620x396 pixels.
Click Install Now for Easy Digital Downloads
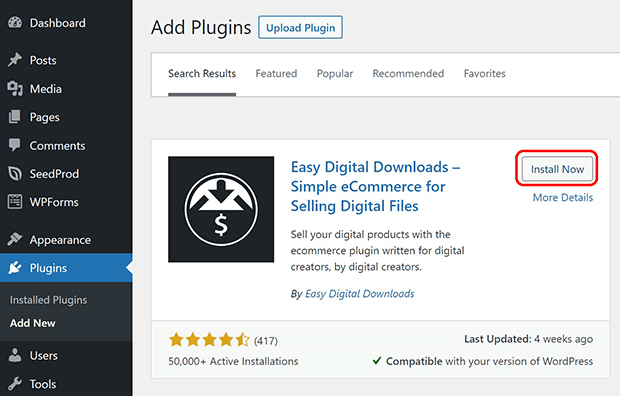(x=557, y=169)
